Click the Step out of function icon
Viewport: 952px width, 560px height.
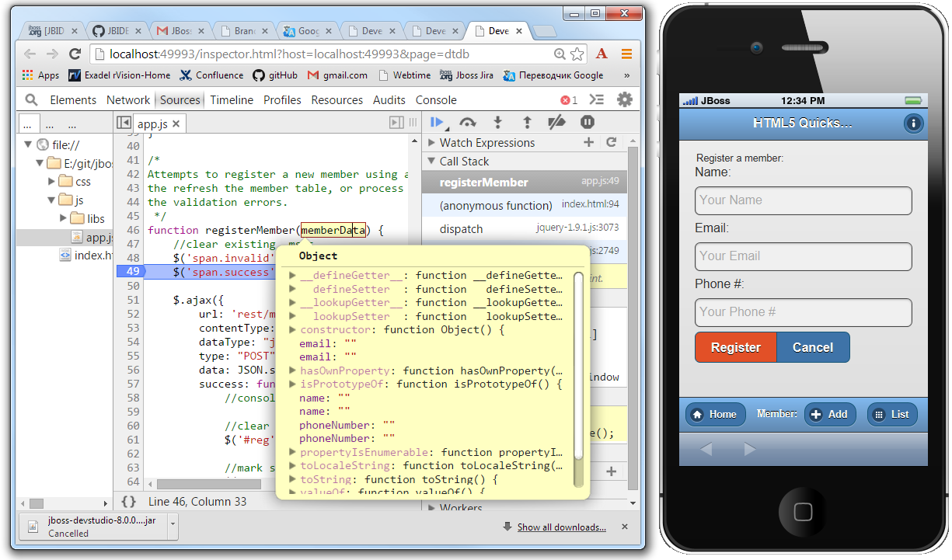click(527, 122)
